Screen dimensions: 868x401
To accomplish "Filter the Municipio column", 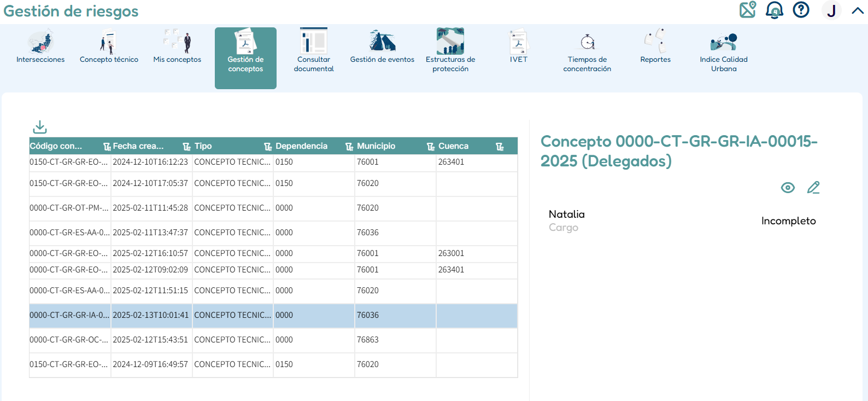I will point(431,147).
